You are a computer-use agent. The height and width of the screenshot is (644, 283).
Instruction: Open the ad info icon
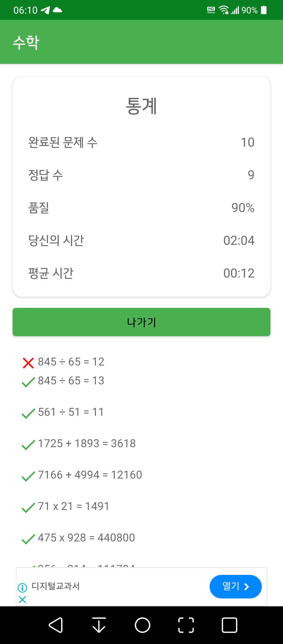23,588
